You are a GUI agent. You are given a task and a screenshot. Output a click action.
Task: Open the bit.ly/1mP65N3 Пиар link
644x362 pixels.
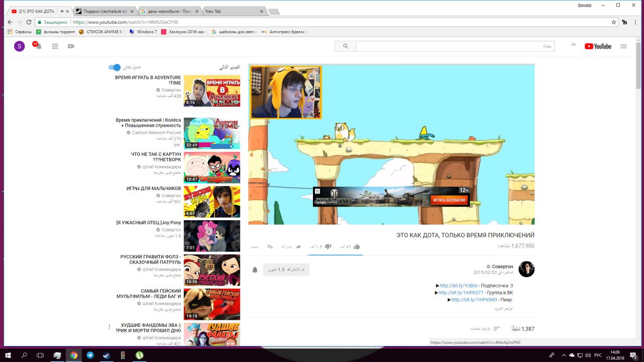474,300
